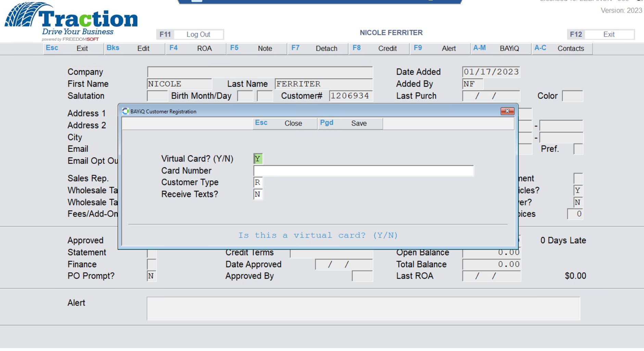Image resolution: width=644 pixels, height=351 pixels.
Task: Click the Esc Exit toolbar item
Action: (x=74, y=48)
